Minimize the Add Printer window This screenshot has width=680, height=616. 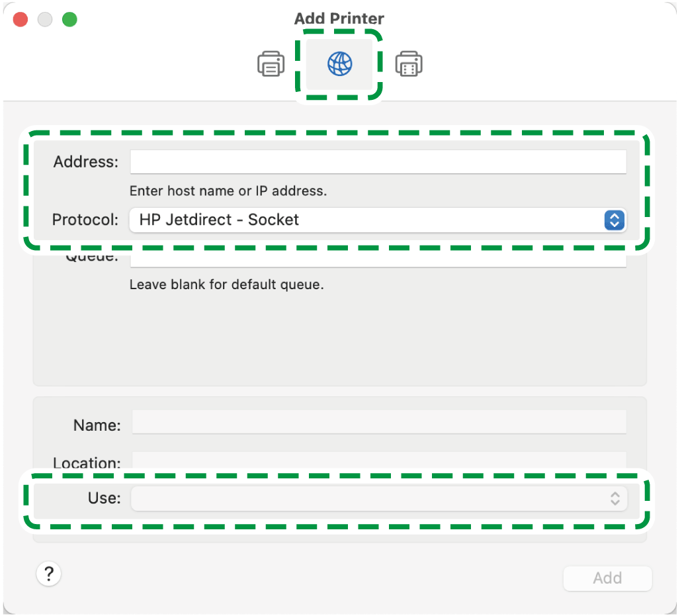pyautogui.click(x=45, y=20)
